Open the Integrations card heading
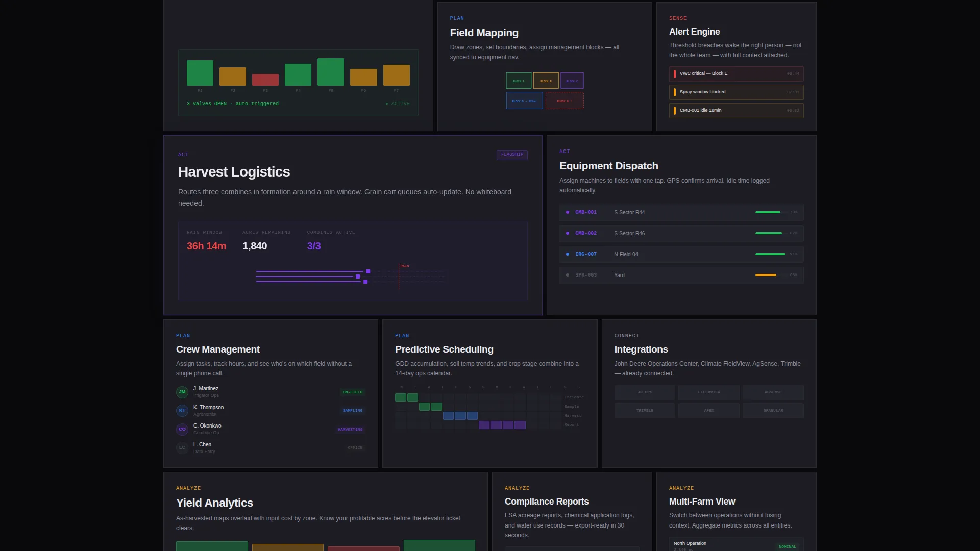Viewport: 980px width, 551px height. (641, 349)
